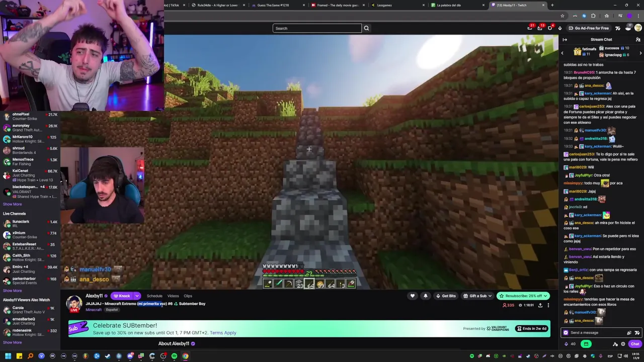Open the emote picker in message box
This screenshot has width=644, height=362.
(x=637, y=332)
